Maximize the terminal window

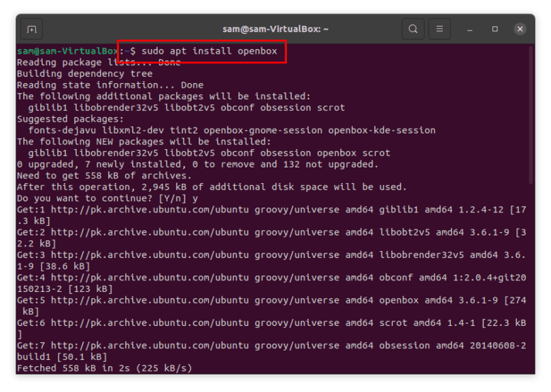pyautogui.click(x=495, y=29)
